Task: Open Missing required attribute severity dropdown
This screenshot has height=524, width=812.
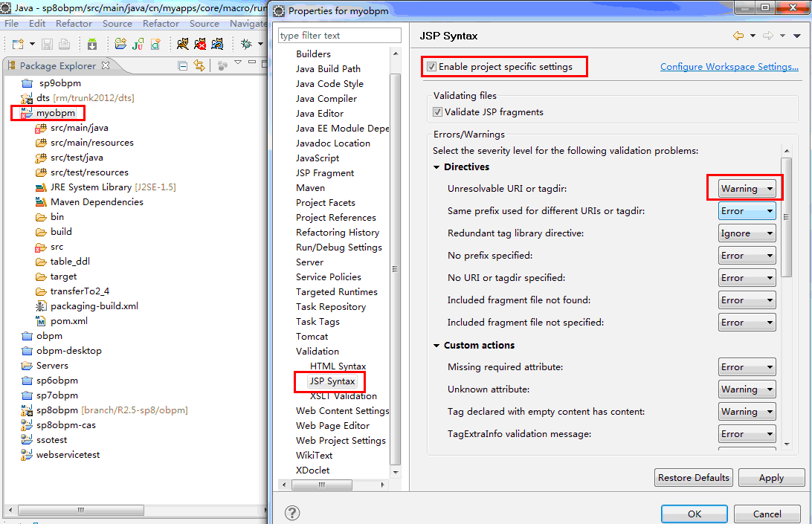Action: (x=747, y=366)
